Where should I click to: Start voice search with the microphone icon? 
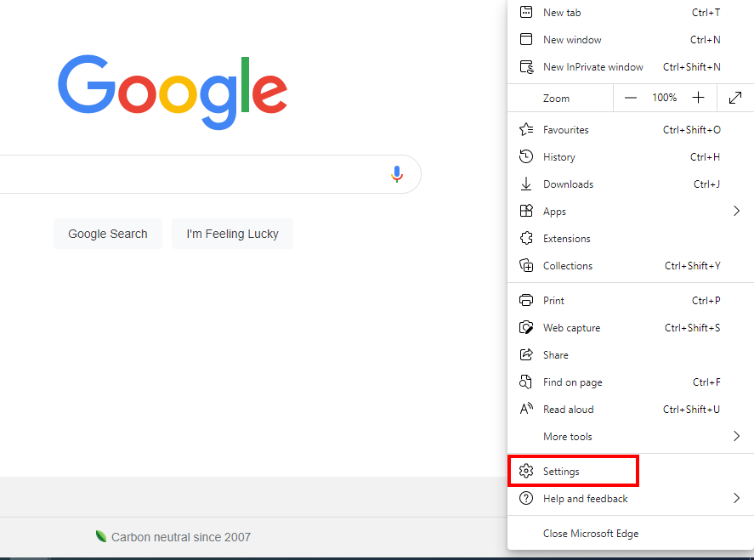click(x=397, y=174)
